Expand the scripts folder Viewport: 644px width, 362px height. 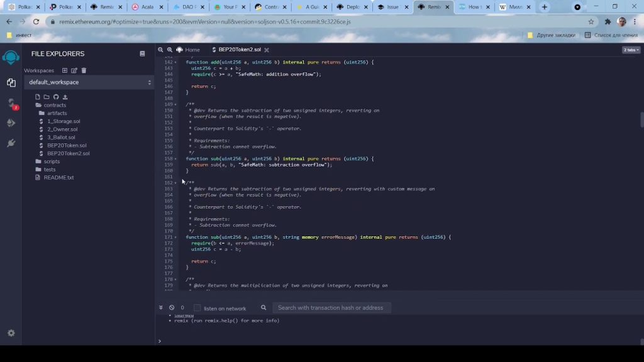click(52, 162)
